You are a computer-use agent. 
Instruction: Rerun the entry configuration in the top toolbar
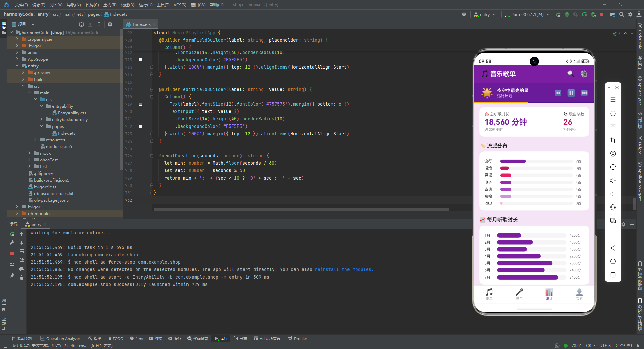coord(558,15)
